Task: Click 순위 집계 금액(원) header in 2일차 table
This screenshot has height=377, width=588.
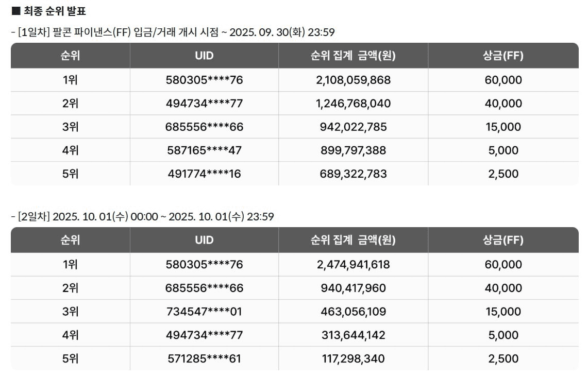Action: coord(353,240)
